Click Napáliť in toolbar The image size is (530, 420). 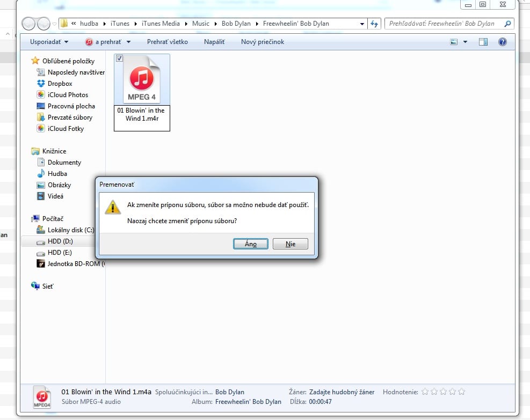(x=214, y=42)
